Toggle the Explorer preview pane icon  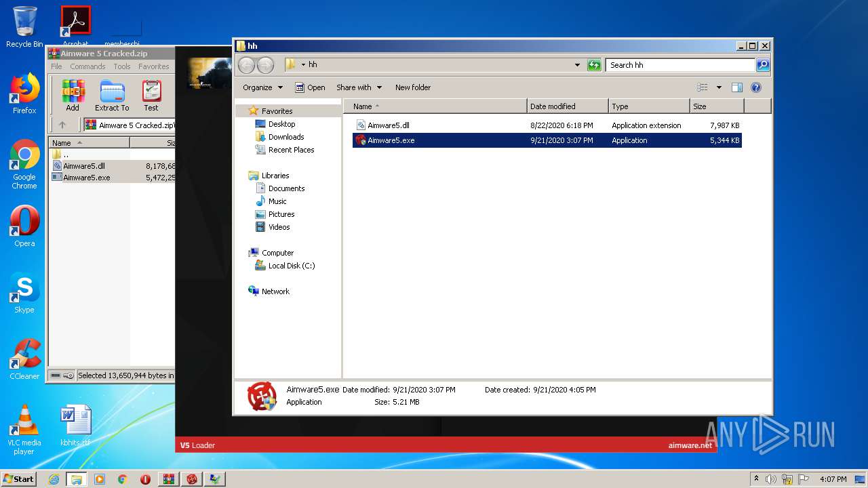[x=737, y=87]
